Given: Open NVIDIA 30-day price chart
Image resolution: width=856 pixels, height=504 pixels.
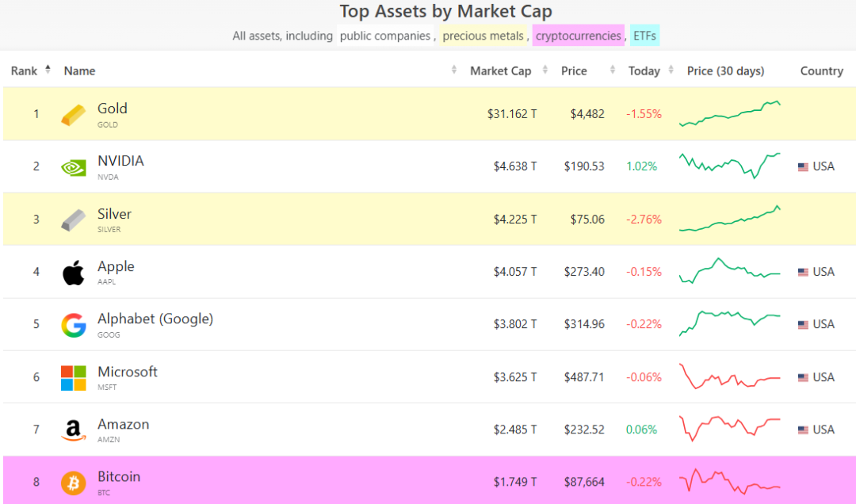Looking at the screenshot, I should tap(729, 166).
